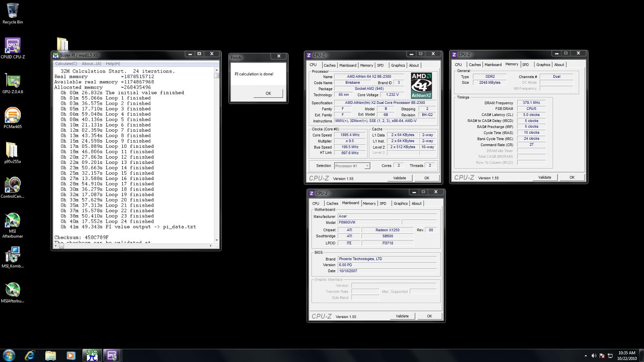Image resolution: width=644 pixels, height=362 pixels.
Task: Open the Recycle Bin desktop icon
Action: tap(12, 13)
